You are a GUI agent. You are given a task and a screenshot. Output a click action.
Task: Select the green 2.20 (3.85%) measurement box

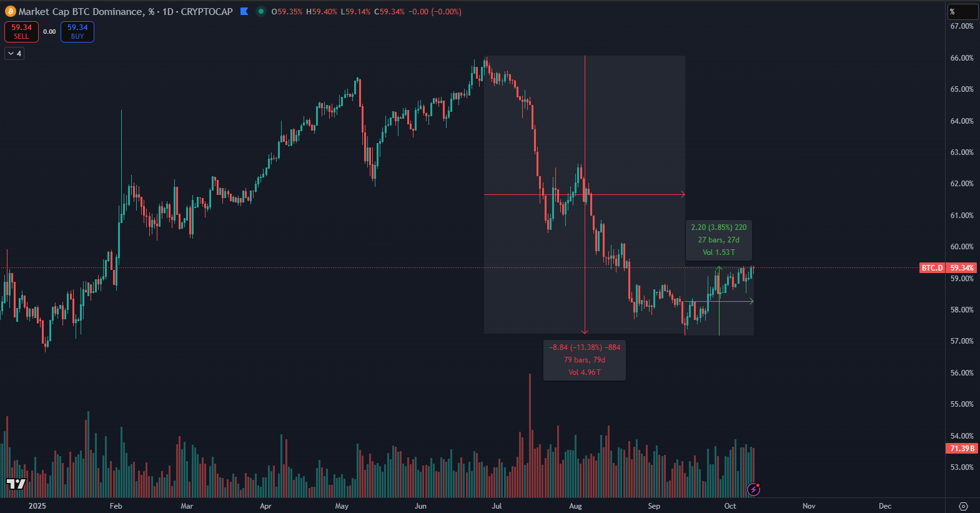tap(719, 240)
